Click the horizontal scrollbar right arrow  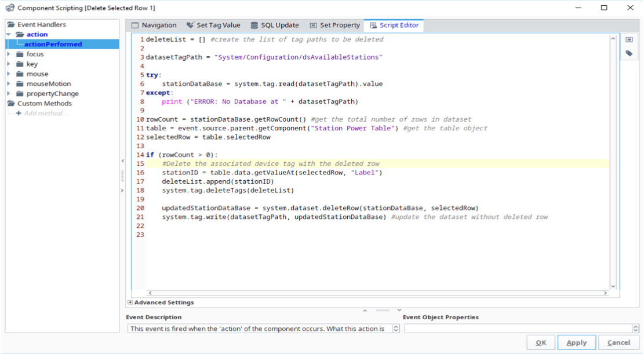pyautogui.click(x=605, y=293)
